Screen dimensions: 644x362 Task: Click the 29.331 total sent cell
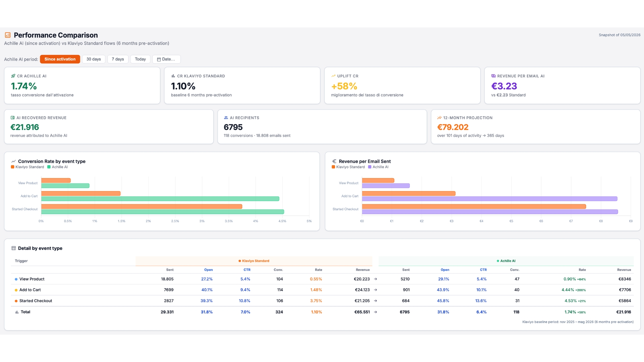tap(167, 312)
